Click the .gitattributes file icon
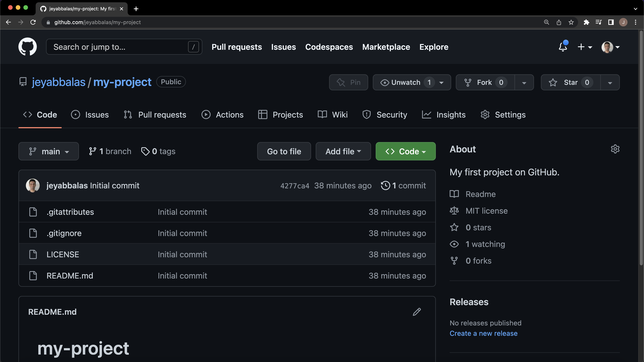The height and width of the screenshot is (362, 644). (x=33, y=212)
